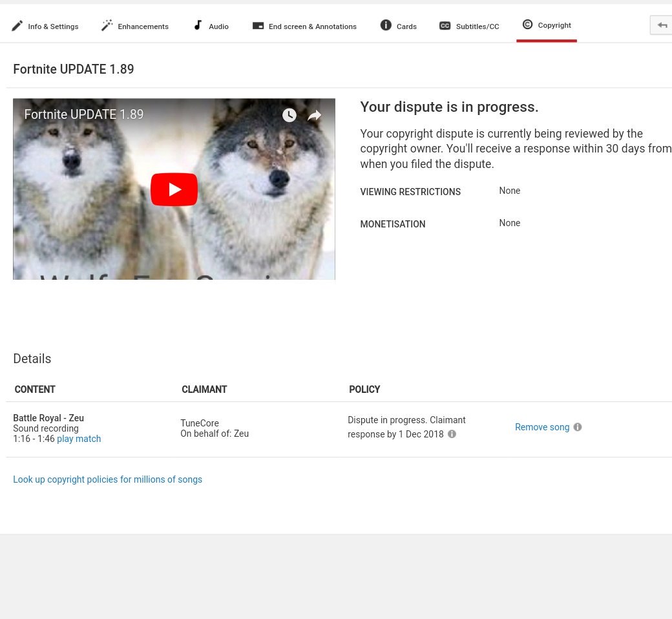Click the 'Your dispute is in progress.' heading
The height and width of the screenshot is (619, 672).
tap(449, 107)
